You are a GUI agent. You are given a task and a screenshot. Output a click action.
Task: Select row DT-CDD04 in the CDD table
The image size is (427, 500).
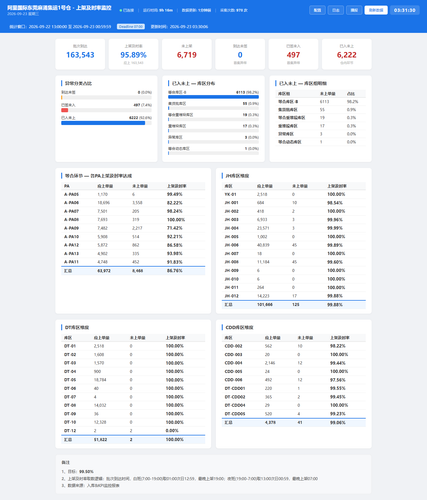(294, 405)
